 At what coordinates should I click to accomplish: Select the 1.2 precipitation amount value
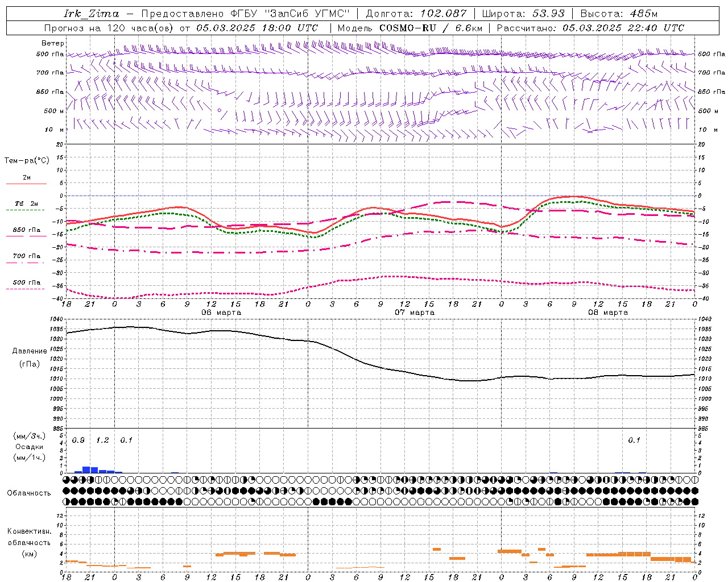click(102, 440)
